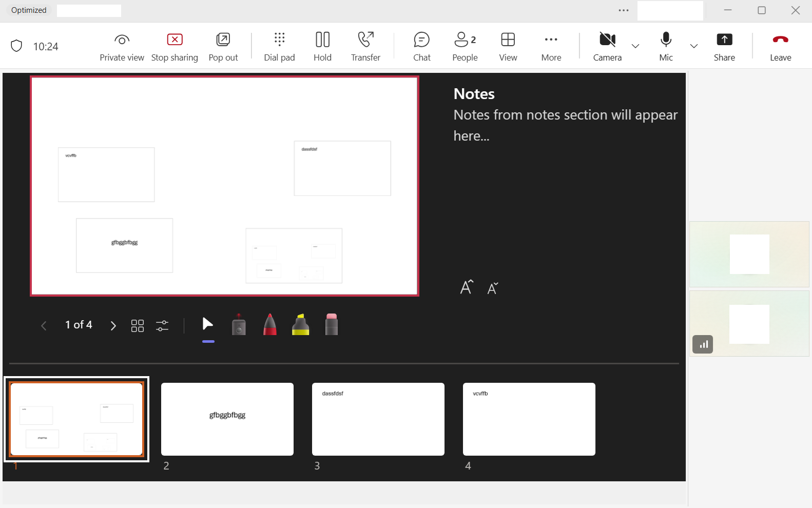Open presentation settings sliders icon

162,325
